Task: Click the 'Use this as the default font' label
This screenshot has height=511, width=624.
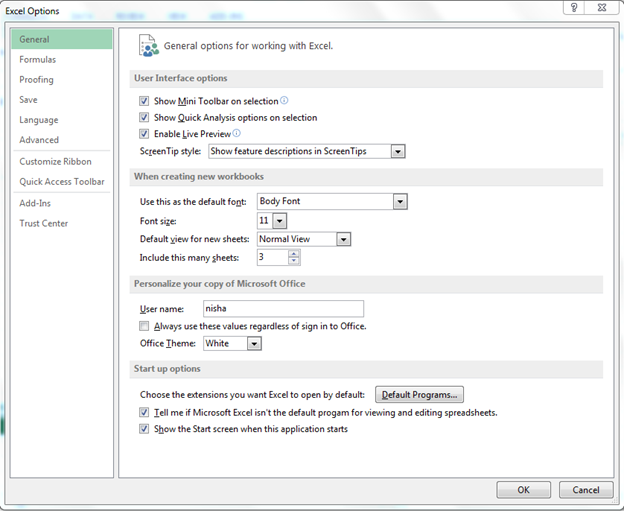Action: pyautogui.click(x=193, y=202)
